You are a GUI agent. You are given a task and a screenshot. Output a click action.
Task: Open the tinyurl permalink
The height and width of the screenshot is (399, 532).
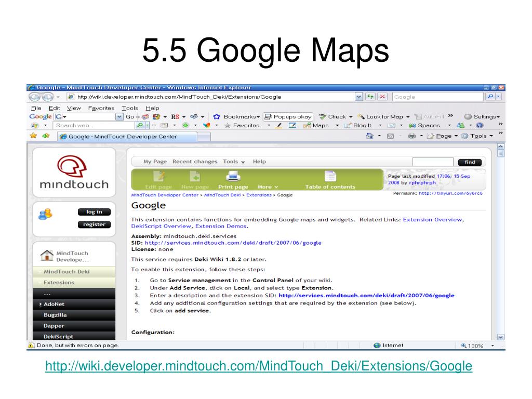450,193
